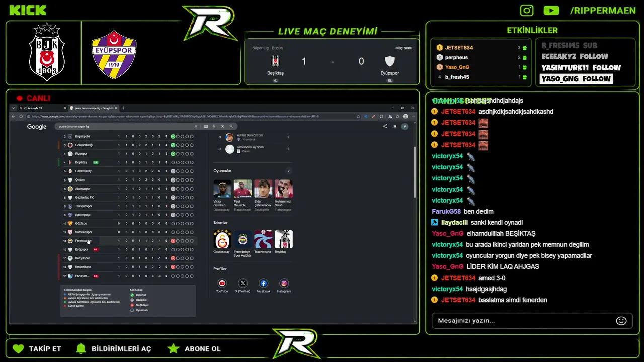644x362 pixels.
Task: Share this Google results page
Action: tap(385, 127)
